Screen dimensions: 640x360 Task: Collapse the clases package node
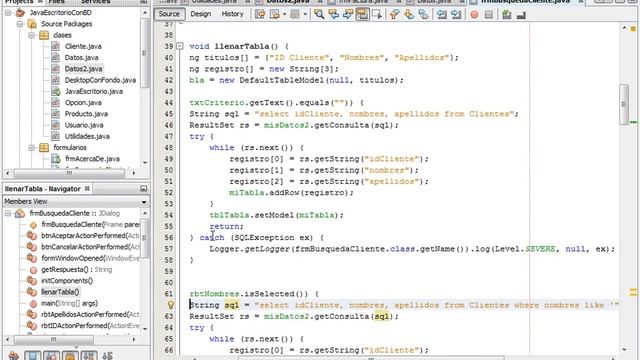pyautogui.click(x=31, y=36)
